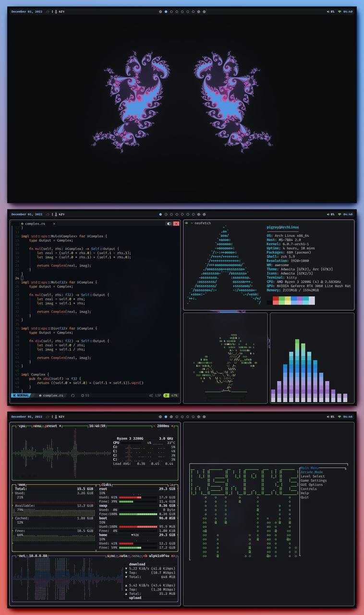
Task: Open the cpu options in the btop header
Action: coord(22,426)
